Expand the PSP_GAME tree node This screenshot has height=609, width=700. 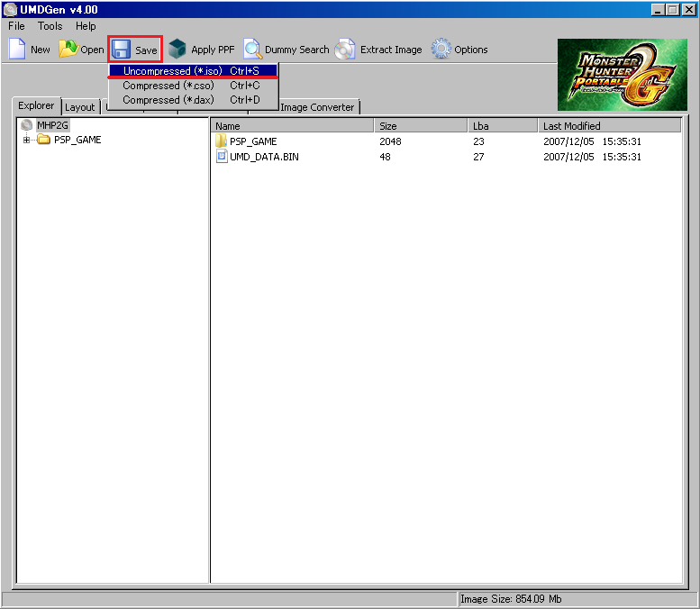(x=26, y=141)
